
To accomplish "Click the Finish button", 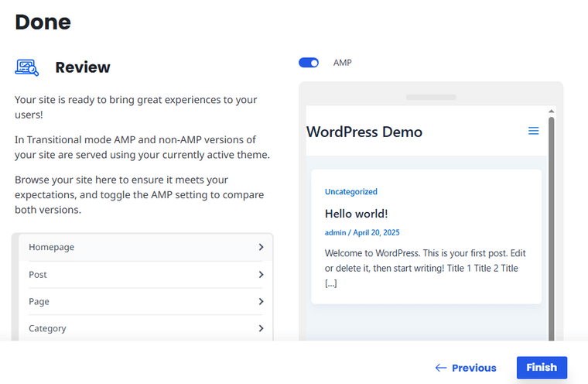I will tap(542, 368).
